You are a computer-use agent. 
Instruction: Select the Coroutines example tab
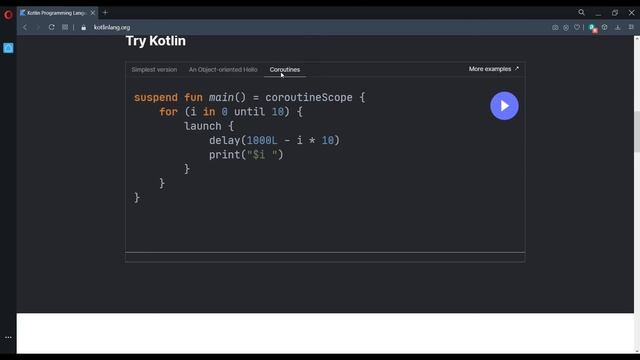pos(284,70)
